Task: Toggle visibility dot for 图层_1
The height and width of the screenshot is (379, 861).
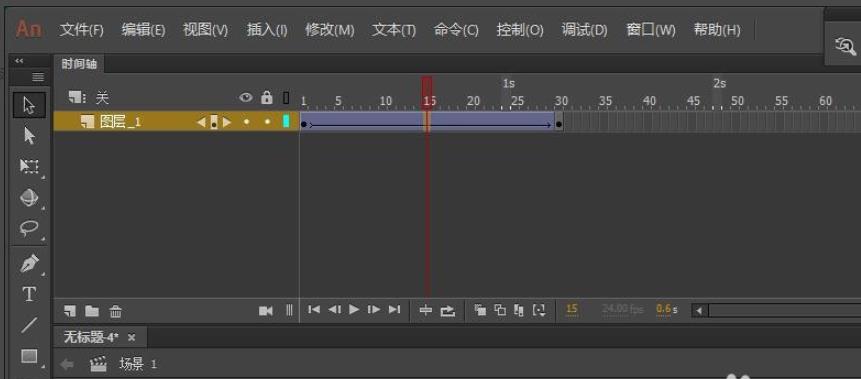Action: pyautogui.click(x=247, y=121)
